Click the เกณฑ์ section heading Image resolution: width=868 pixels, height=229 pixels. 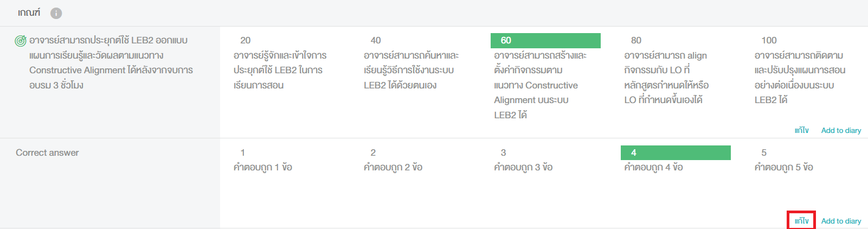[x=29, y=12]
